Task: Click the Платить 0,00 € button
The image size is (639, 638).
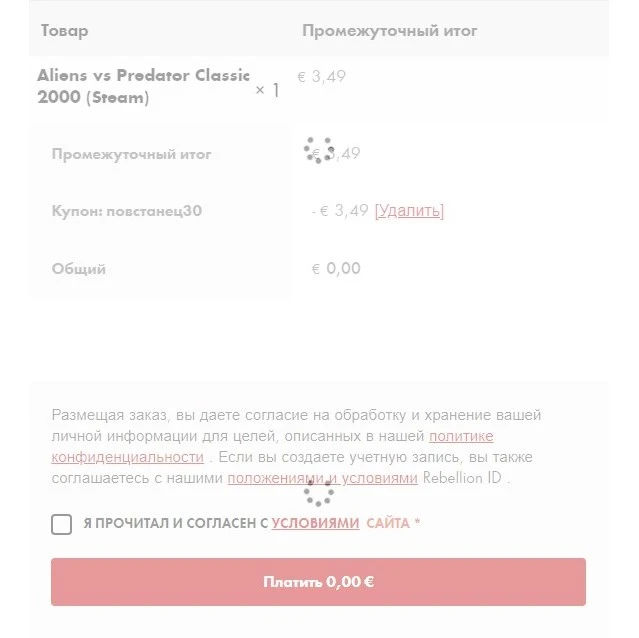Action: [318, 582]
